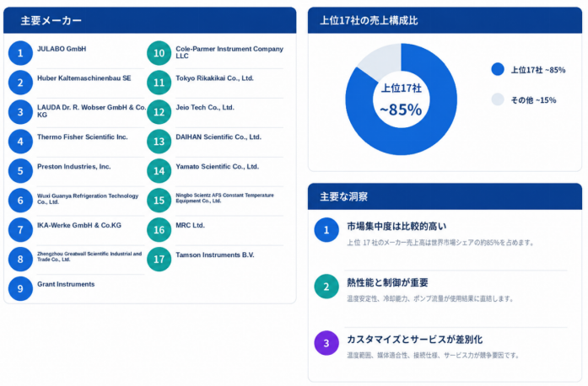Click badge 9 next to Grant Instruments
The height and width of the screenshot is (386, 588).
point(20,288)
